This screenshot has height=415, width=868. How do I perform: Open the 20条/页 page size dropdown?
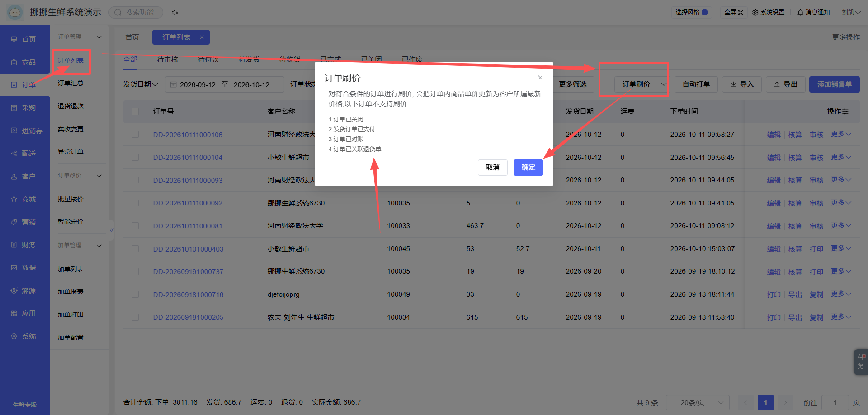point(698,402)
